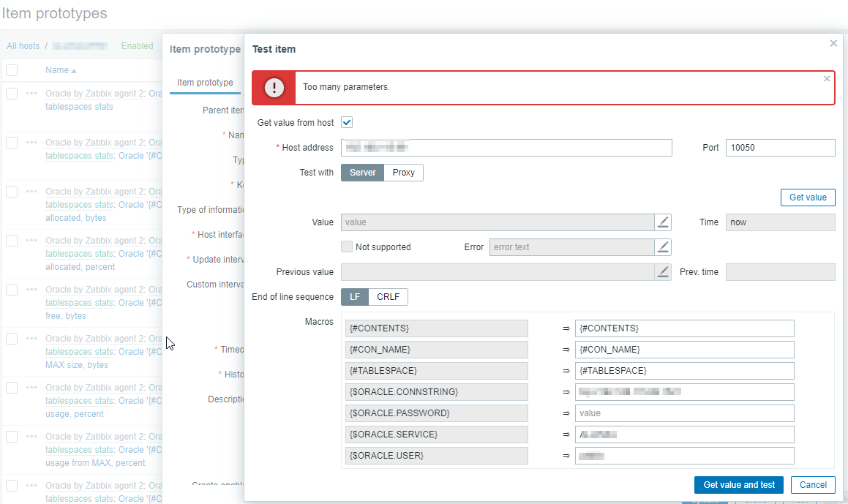Toggle the 'Not supported' checkbox

[347, 247]
